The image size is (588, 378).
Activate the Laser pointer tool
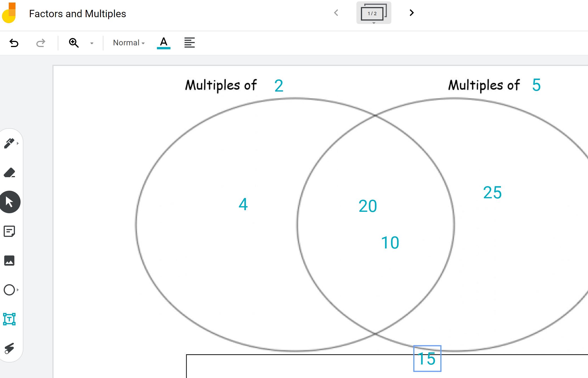pos(9,348)
